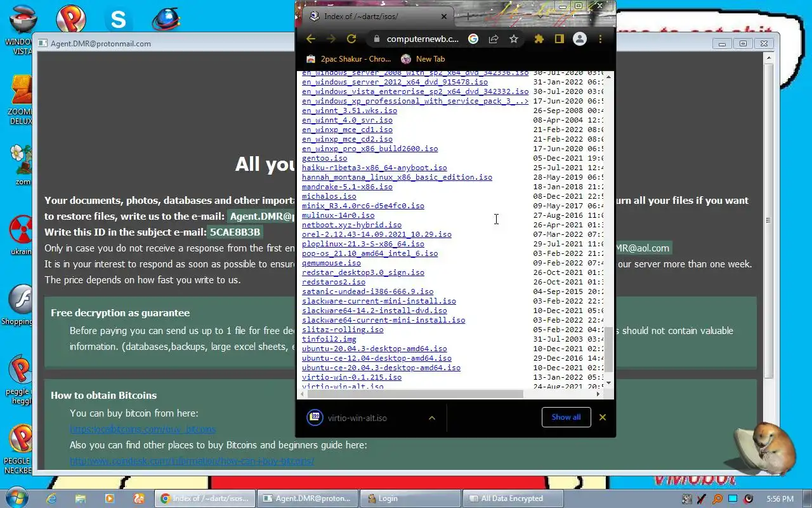Click the tinfoil2.img link

click(329, 339)
